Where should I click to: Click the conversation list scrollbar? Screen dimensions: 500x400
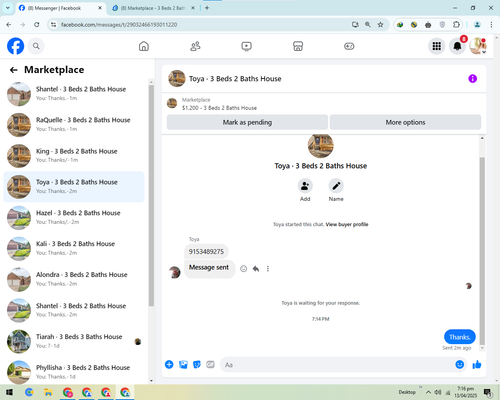click(x=151, y=195)
